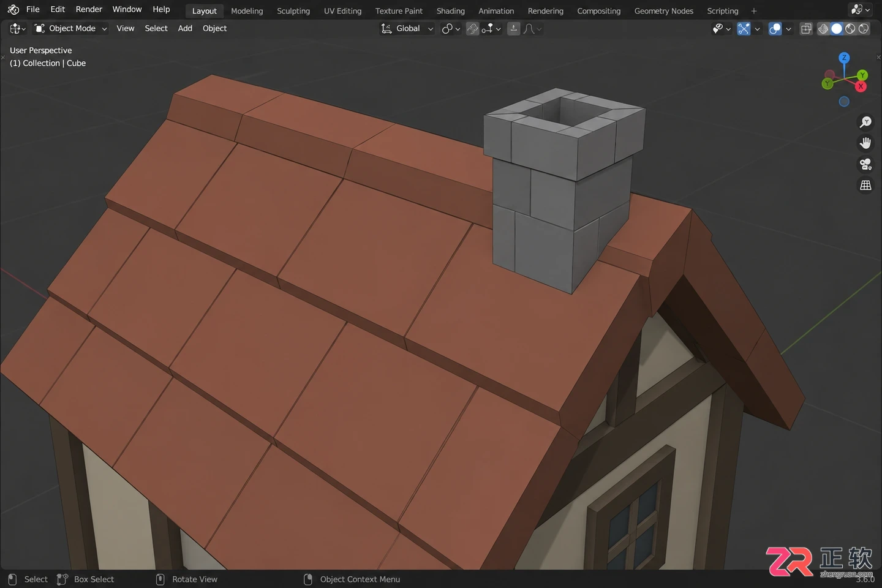The image size is (882, 588).
Task: Click the Blender logo icon
Action: pyautogui.click(x=13, y=10)
